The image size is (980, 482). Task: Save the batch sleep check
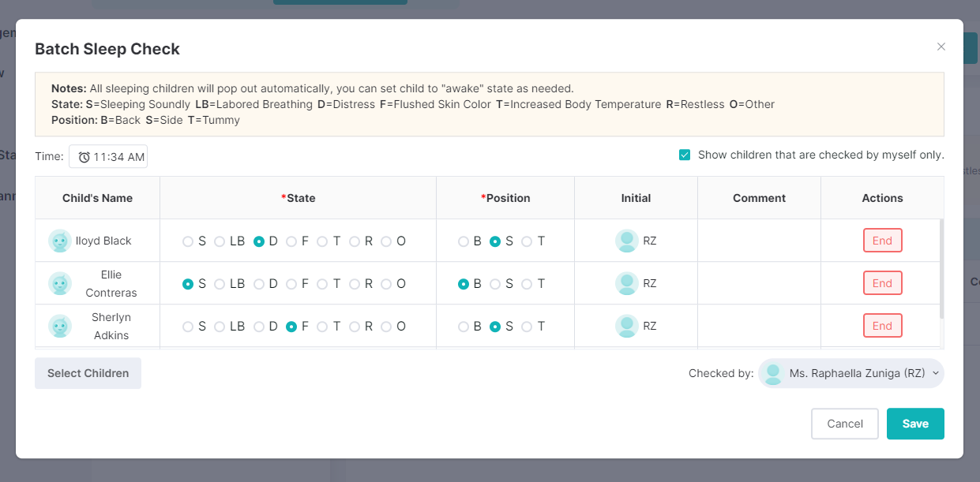pyautogui.click(x=915, y=424)
